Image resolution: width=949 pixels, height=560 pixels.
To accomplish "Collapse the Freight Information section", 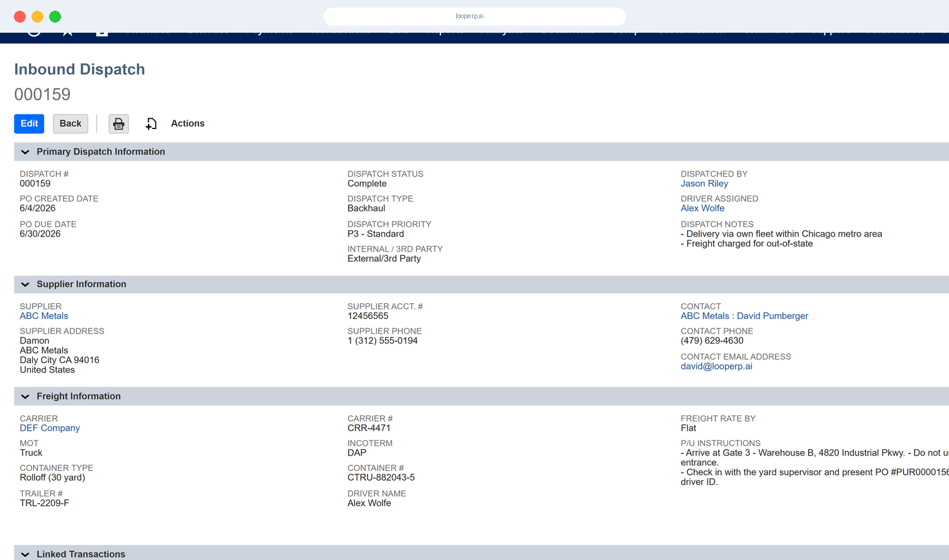I will click(25, 396).
